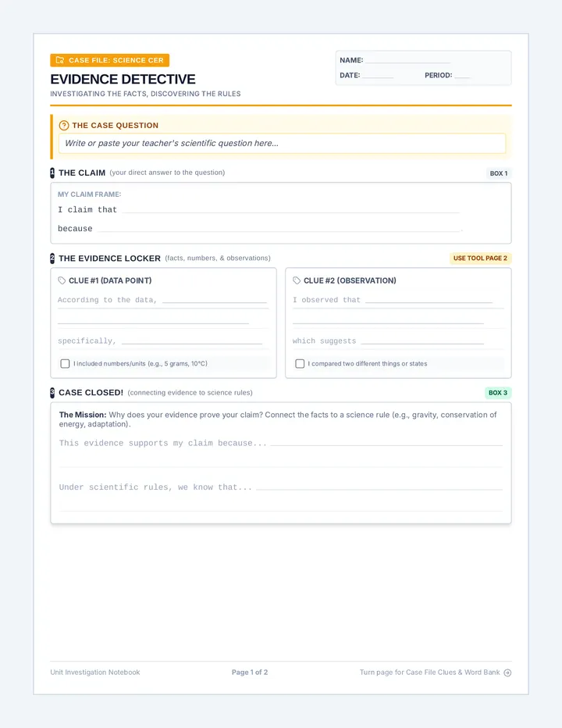Click the question mark icon beside The Case Question
Image resolution: width=562 pixels, height=728 pixels.
(x=64, y=125)
